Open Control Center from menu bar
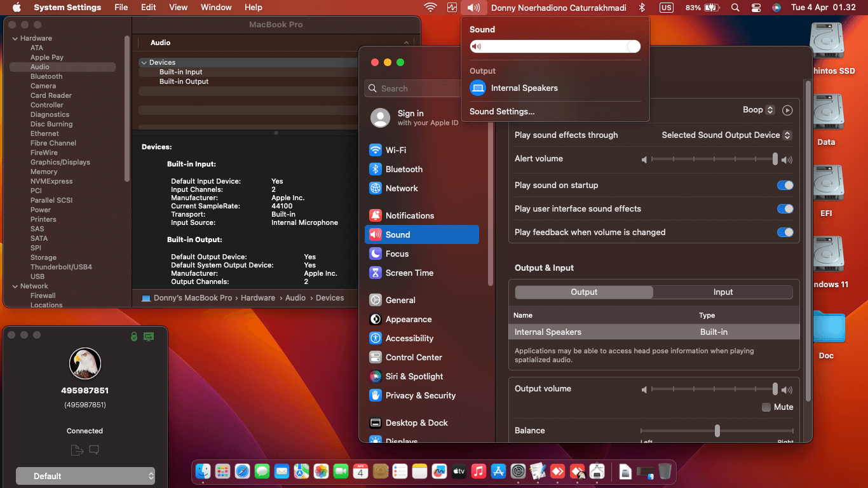This screenshot has height=488, width=868. click(x=756, y=8)
